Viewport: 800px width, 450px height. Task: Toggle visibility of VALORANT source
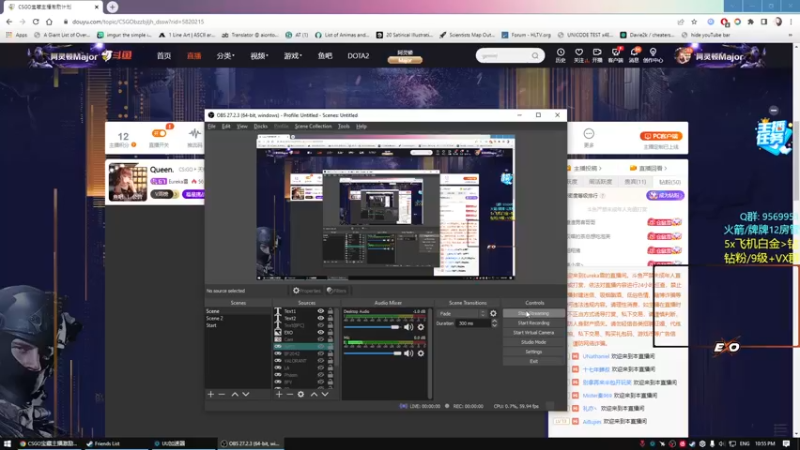pyautogui.click(x=320, y=361)
